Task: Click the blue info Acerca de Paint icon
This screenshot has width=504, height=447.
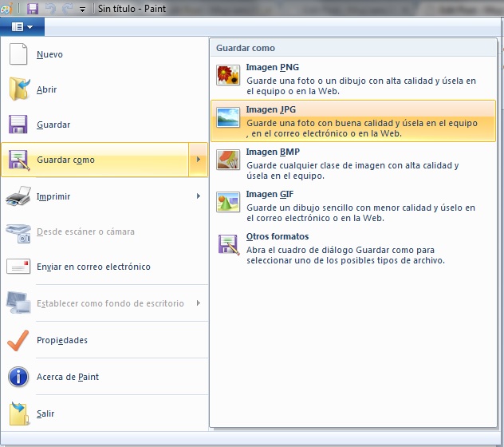Action: click(18, 377)
